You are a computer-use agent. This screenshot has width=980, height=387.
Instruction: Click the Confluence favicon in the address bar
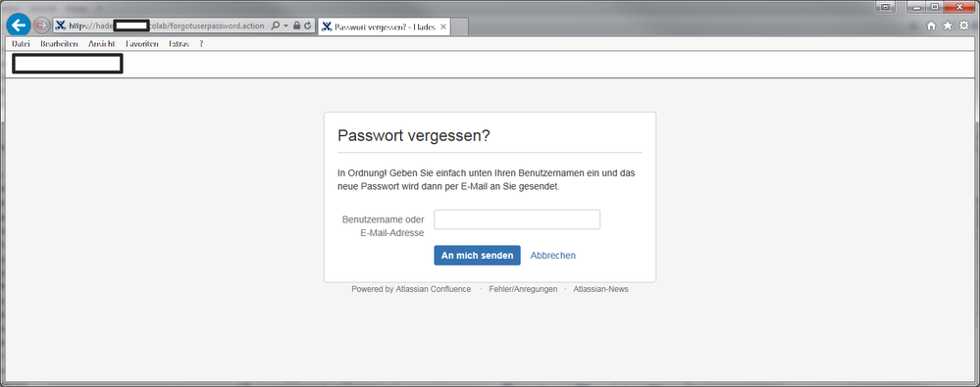click(61, 26)
